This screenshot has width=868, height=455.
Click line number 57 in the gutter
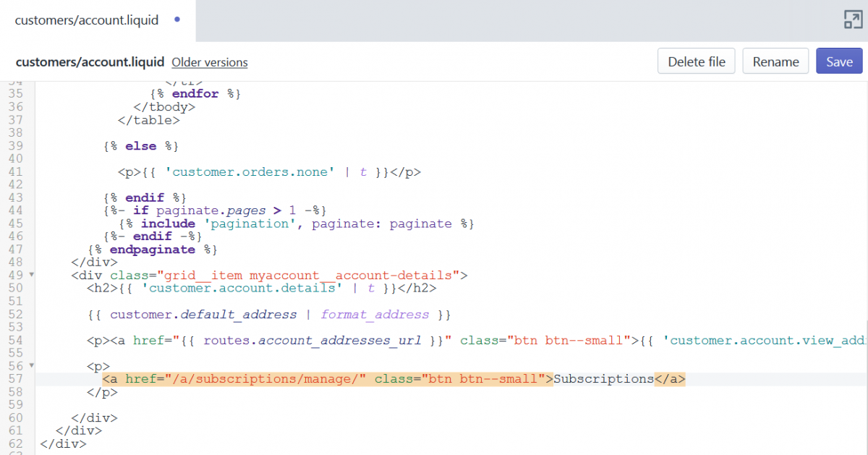(15, 379)
